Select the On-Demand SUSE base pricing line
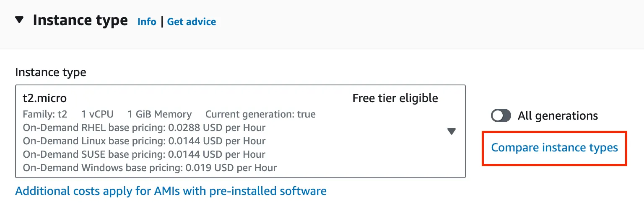 click(x=144, y=154)
